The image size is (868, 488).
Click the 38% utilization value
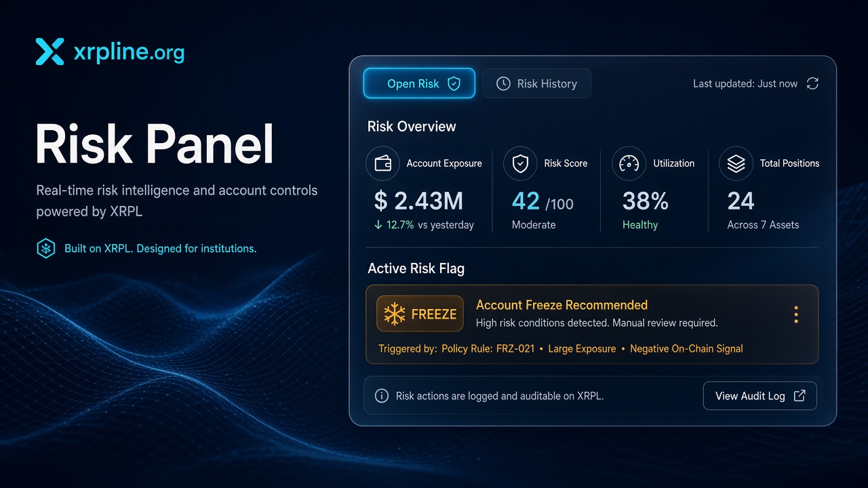[x=646, y=201]
